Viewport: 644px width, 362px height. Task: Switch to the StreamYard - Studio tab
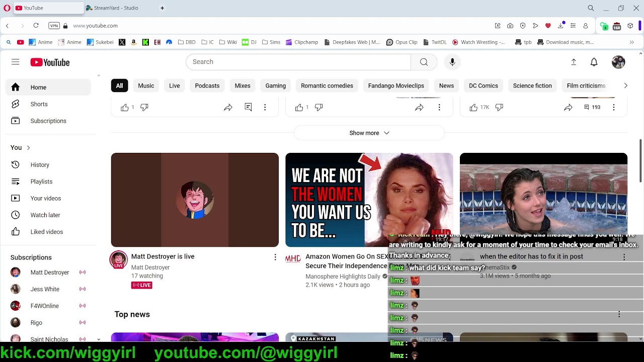116,8
